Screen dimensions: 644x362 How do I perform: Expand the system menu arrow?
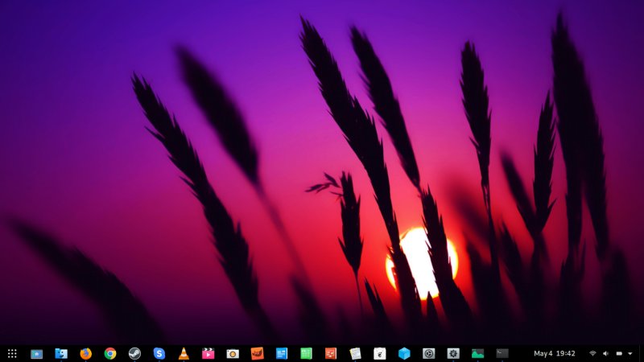click(x=630, y=353)
